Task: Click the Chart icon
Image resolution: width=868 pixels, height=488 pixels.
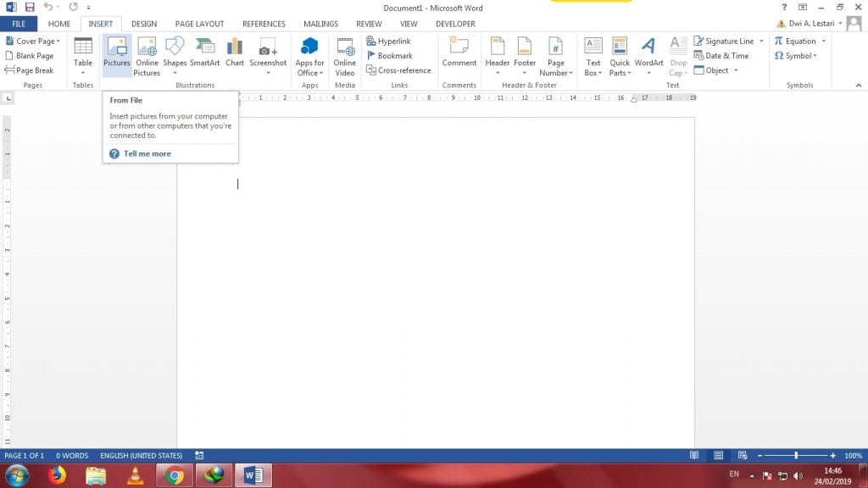Action: (x=235, y=54)
